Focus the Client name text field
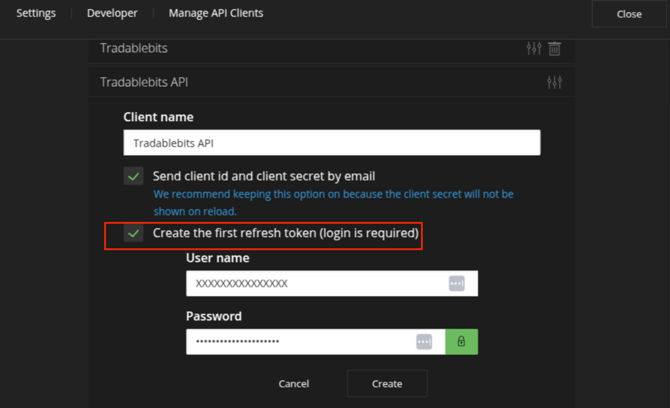 [331, 143]
